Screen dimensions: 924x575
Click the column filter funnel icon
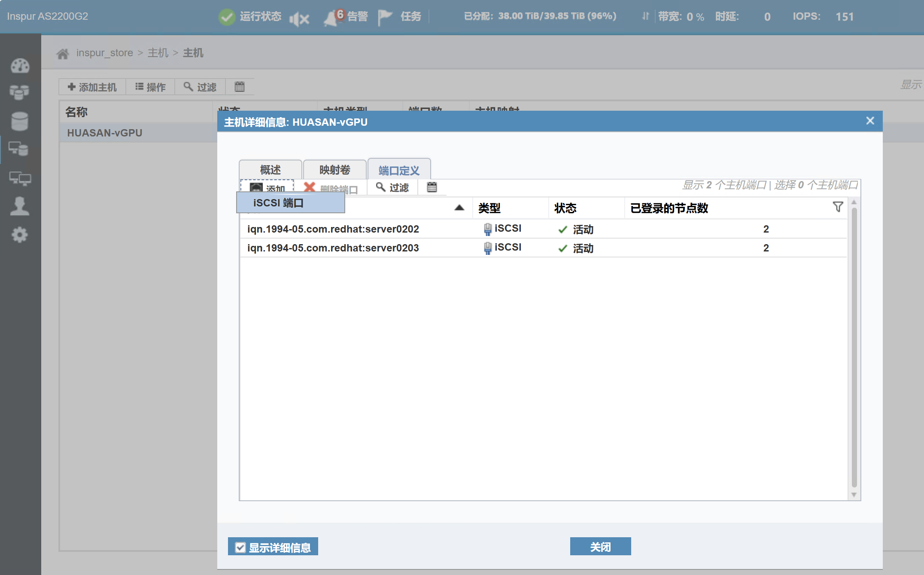tap(838, 207)
